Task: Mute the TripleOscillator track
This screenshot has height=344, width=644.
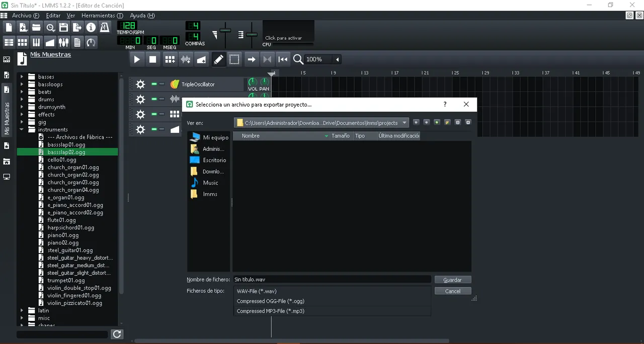Action: 154,84
